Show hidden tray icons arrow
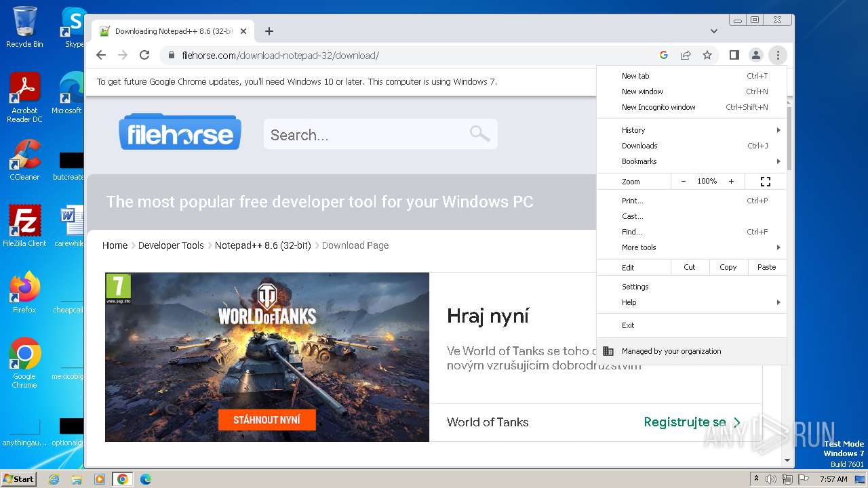The height and width of the screenshot is (488, 868). point(756,479)
